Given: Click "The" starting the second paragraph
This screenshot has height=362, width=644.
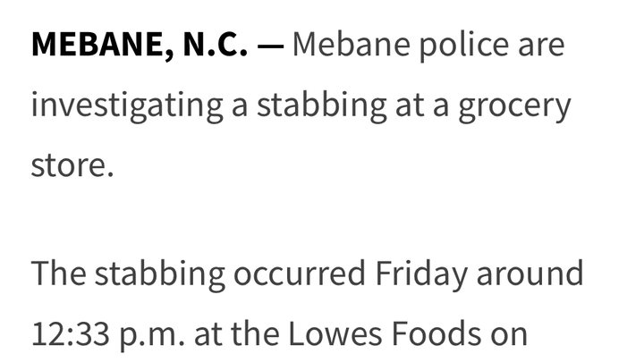Looking at the screenshot, I should click(59, 273).
